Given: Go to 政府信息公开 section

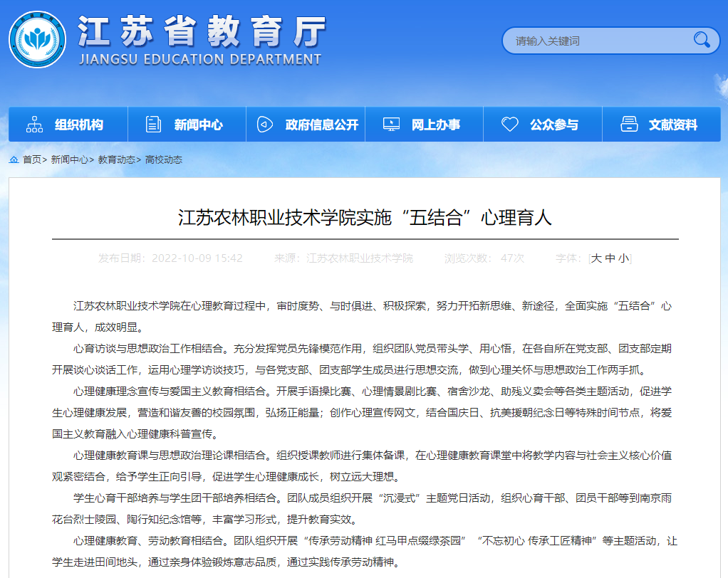Looking at the screenshot, I should (322, 125).
